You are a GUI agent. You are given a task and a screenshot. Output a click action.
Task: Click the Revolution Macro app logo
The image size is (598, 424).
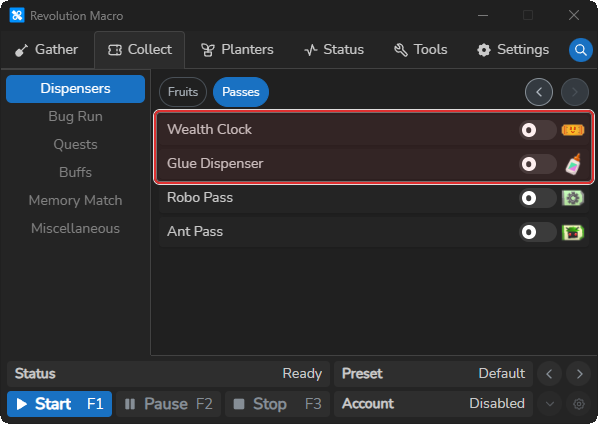17,16
